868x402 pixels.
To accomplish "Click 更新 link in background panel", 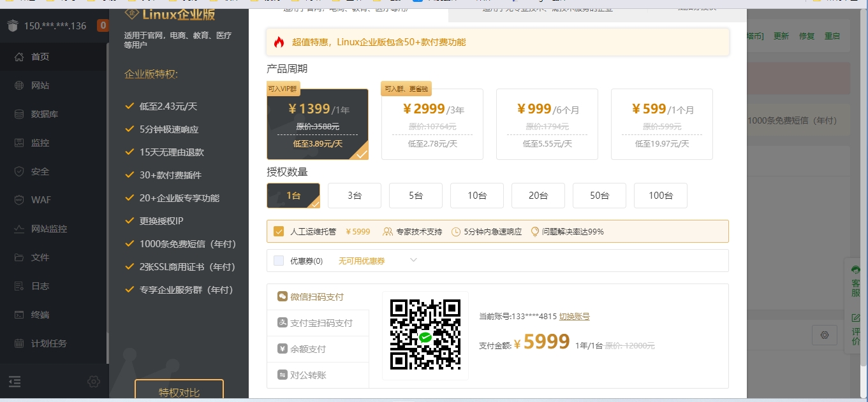I will [x=781, y=36].
